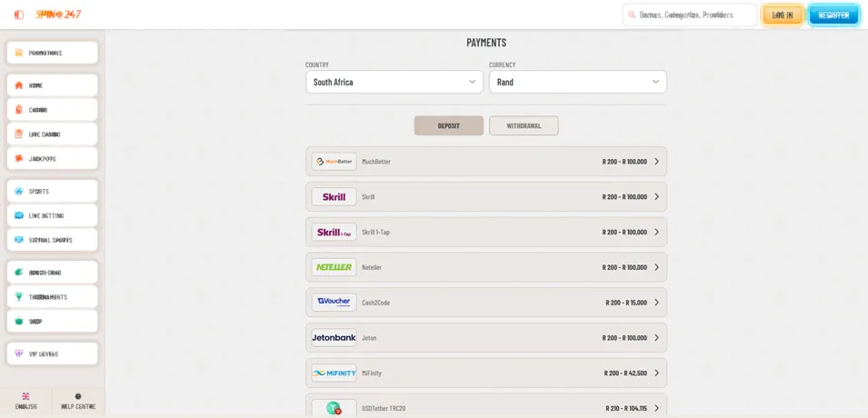Click the Shop sidebar icon
The width and height of the screenshot is (868, 418).
19,322
